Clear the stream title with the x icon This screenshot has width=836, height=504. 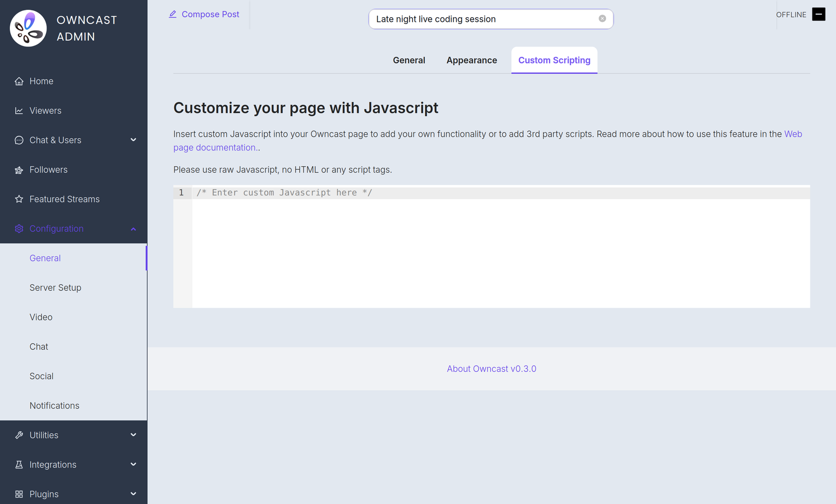602,19
